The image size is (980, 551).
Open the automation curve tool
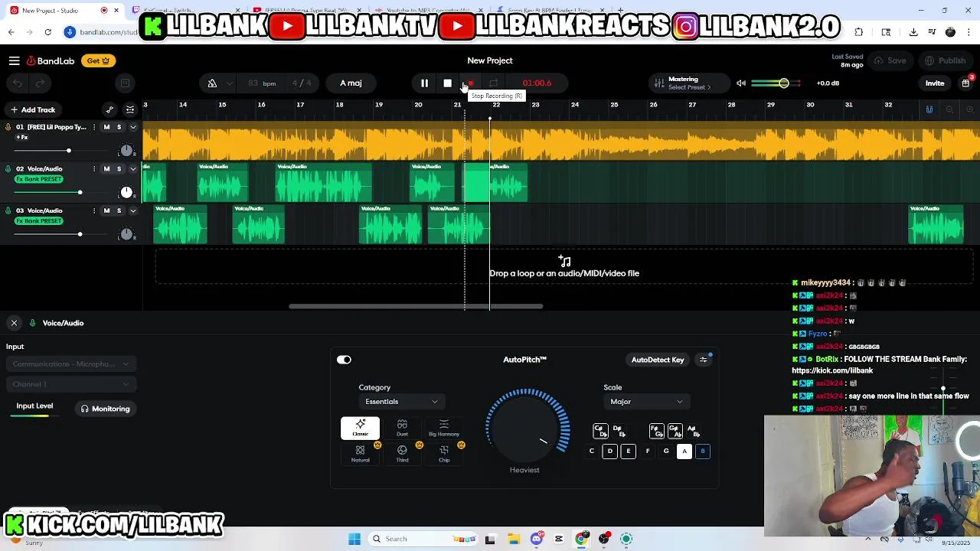[109, 109]
